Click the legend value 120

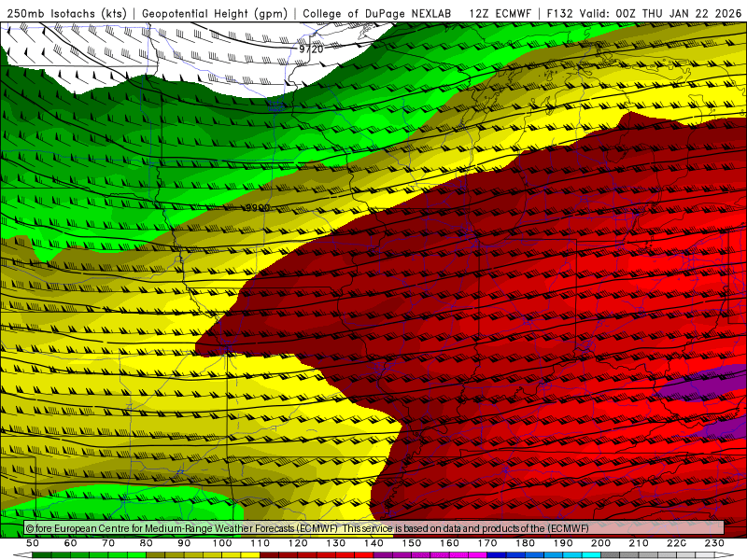298,543
